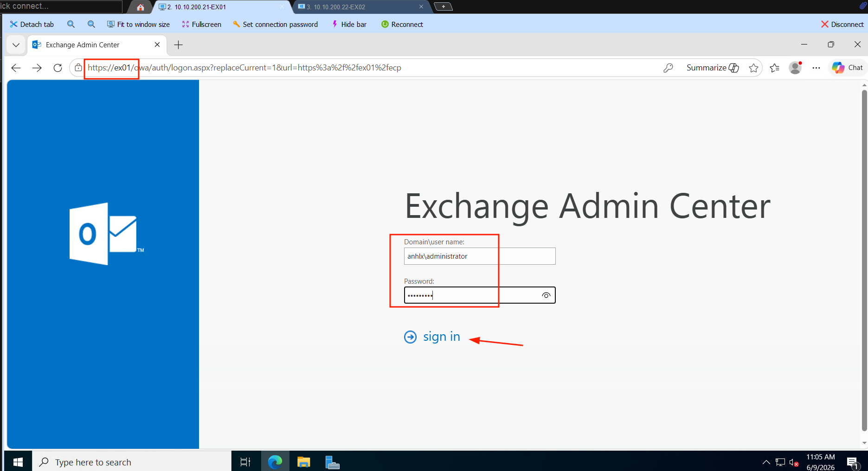
Task: Open Task View on the taskbar
Action: (x=245, y=462)
